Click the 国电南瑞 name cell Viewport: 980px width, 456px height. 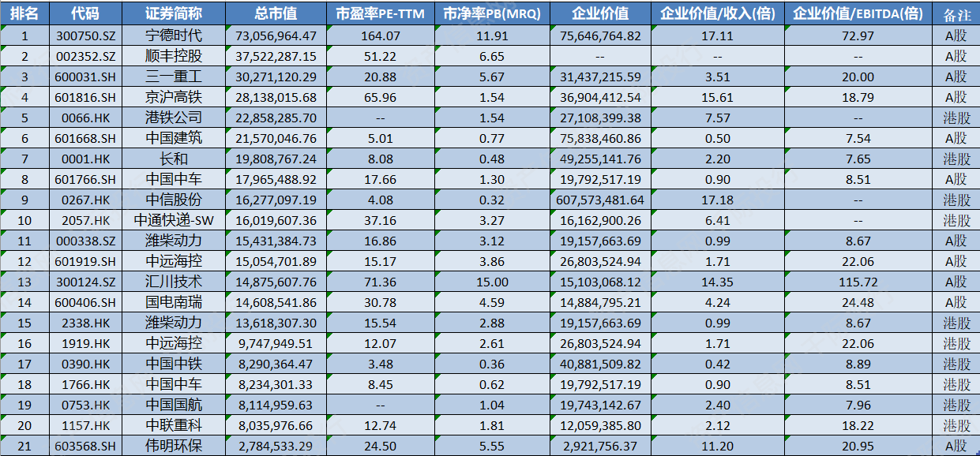click(174, 302)
